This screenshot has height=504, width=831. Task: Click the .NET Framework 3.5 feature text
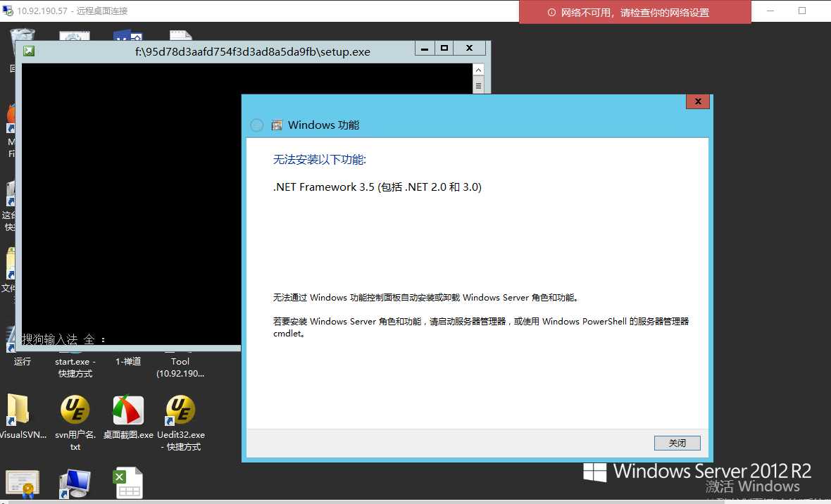pos(377,187)
